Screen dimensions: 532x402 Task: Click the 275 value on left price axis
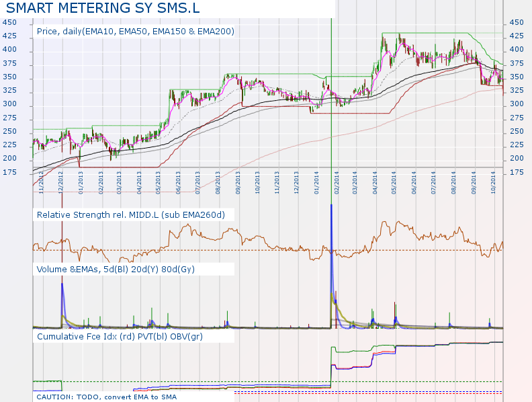pos(9,118)
